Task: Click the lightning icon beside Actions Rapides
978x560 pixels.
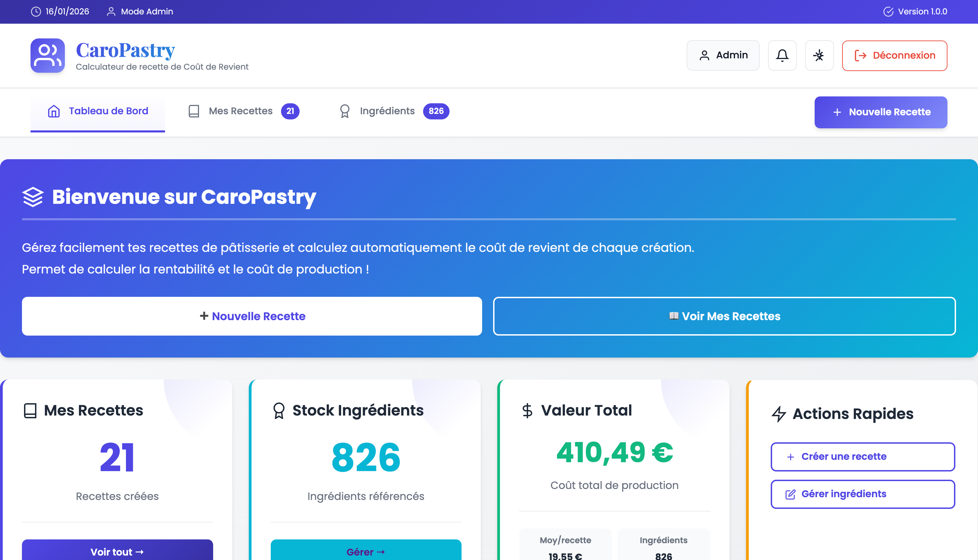Action: [x=778, y=414]
